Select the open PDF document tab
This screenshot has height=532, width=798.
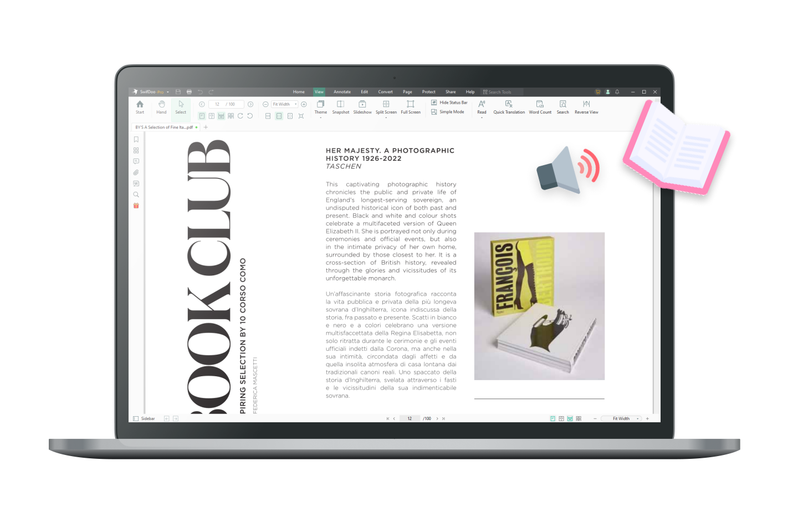tap(166, 127)
